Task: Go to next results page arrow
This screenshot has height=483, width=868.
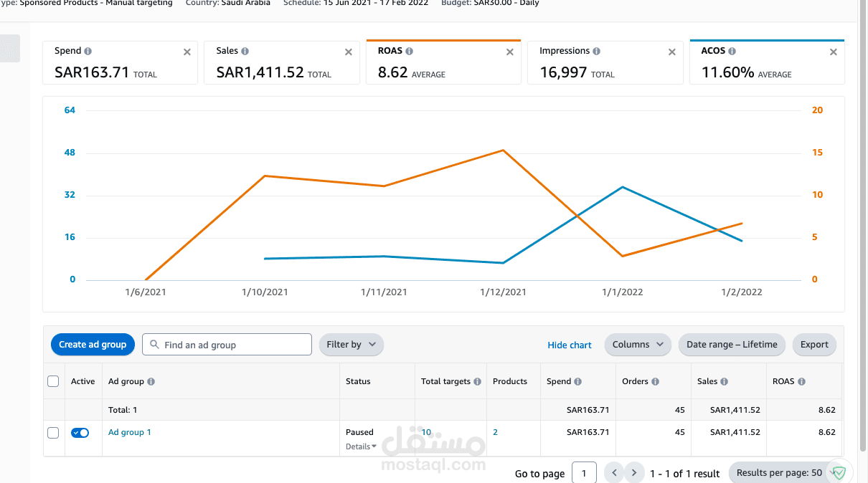Action: click(x=633, y=473)
